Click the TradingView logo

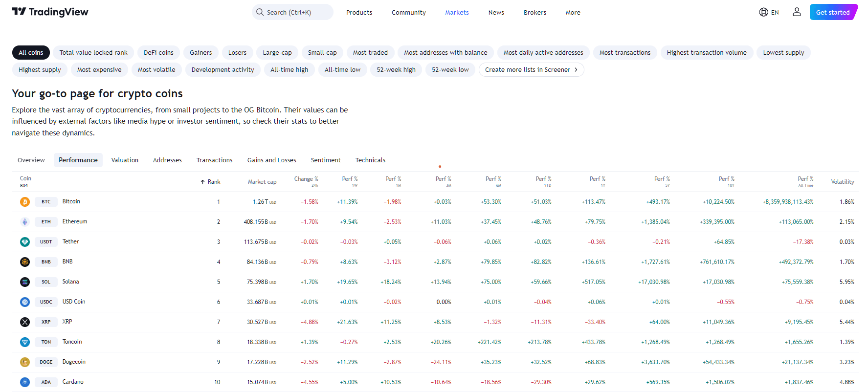(50, 12)
